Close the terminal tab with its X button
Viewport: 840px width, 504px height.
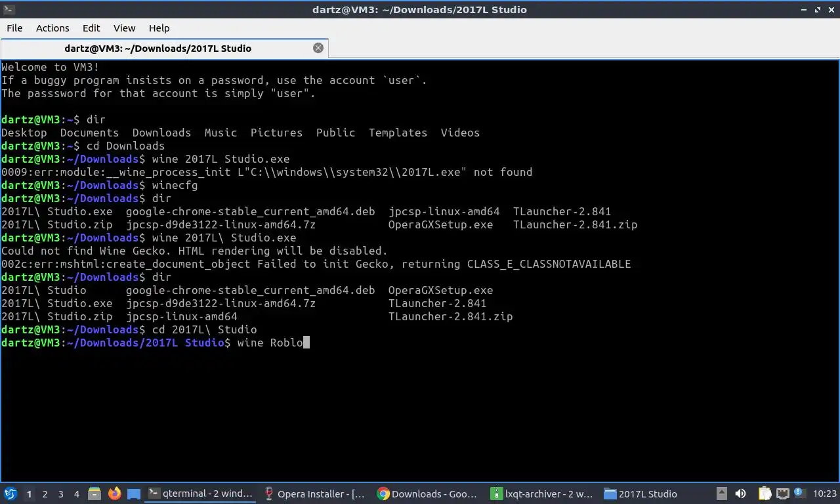(x=318, y=48)
